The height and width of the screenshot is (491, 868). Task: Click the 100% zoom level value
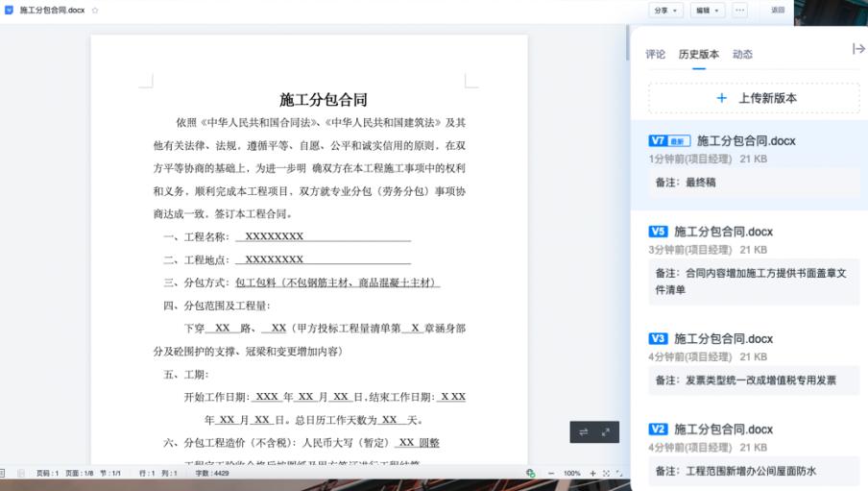tap(572, 474)
